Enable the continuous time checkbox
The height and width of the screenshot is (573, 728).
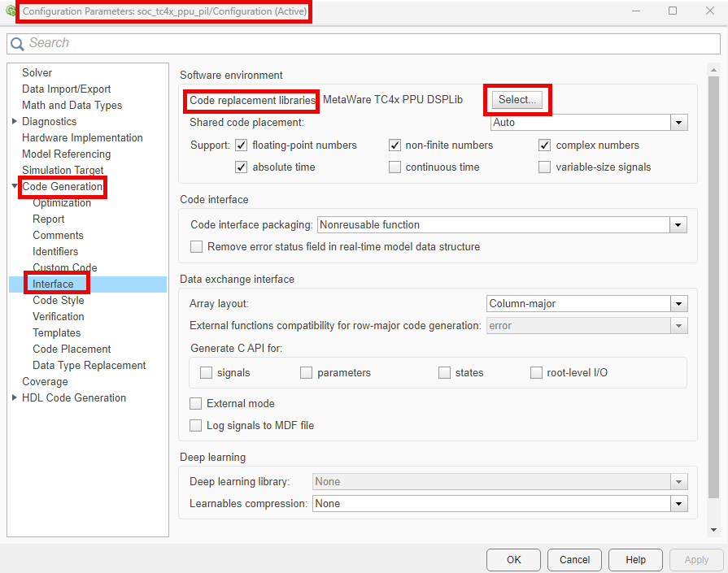(x=395, y=167)
